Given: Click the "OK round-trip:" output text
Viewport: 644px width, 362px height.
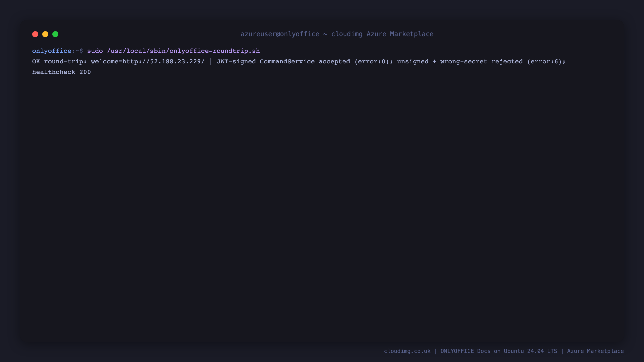Looking at the screenshot, I should [59, 62].
